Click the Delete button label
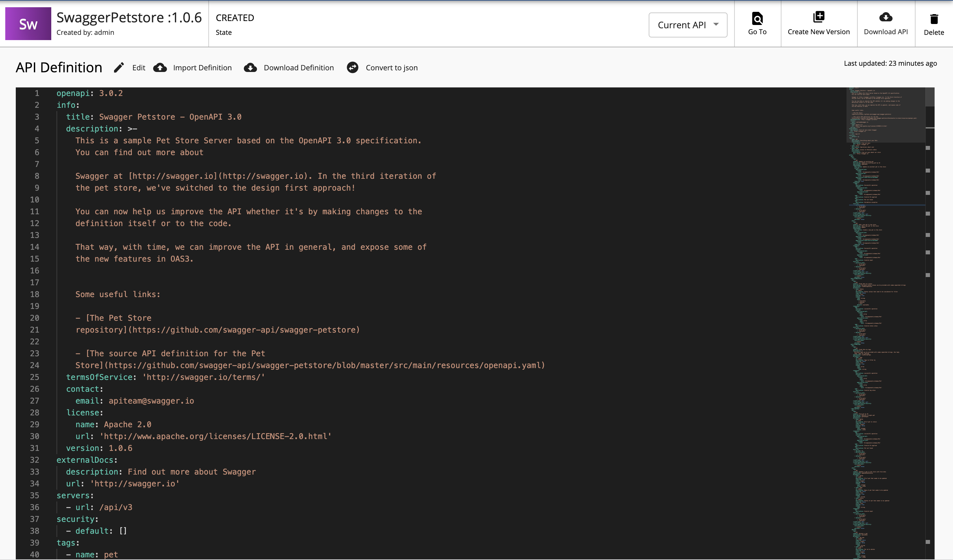 (933, 33)
